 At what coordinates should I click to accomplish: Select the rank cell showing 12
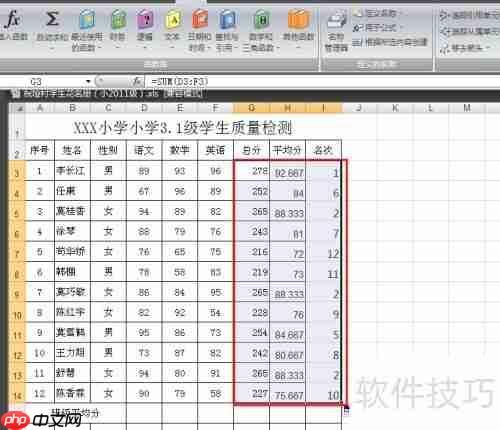[x=323, y=252]
